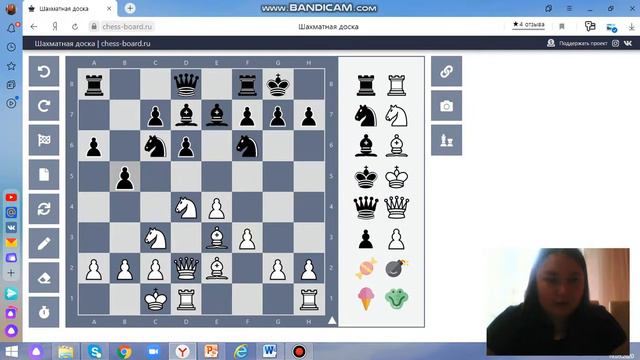Click the highlighted black pawn on b5
Image resolution: width=640 pixels, height=360 pixels.
[124, 177]
